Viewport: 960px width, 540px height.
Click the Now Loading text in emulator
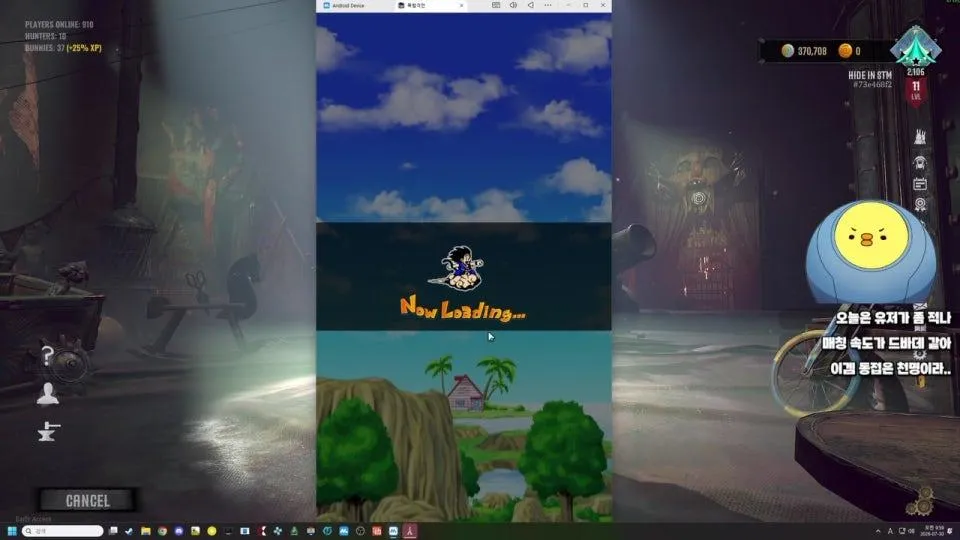pyautogui.click(x=463, y=308)
